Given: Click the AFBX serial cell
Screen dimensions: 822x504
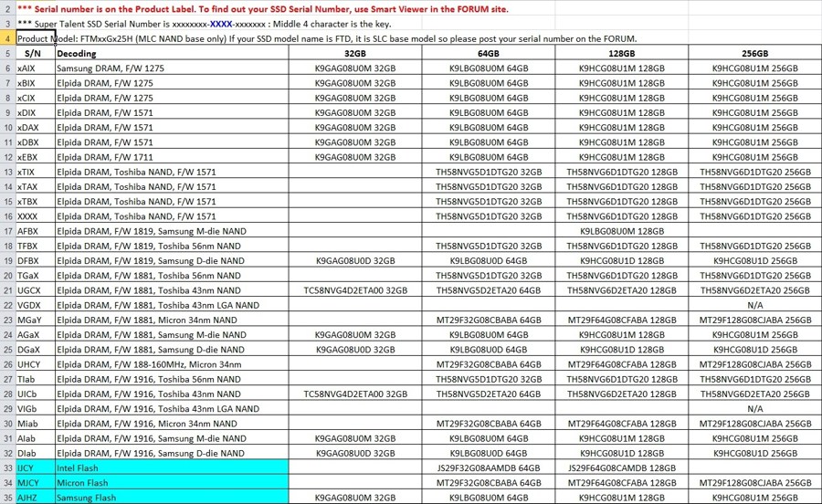Looking at the screenshot, I should pyautogui.click(x=35, y=231).
